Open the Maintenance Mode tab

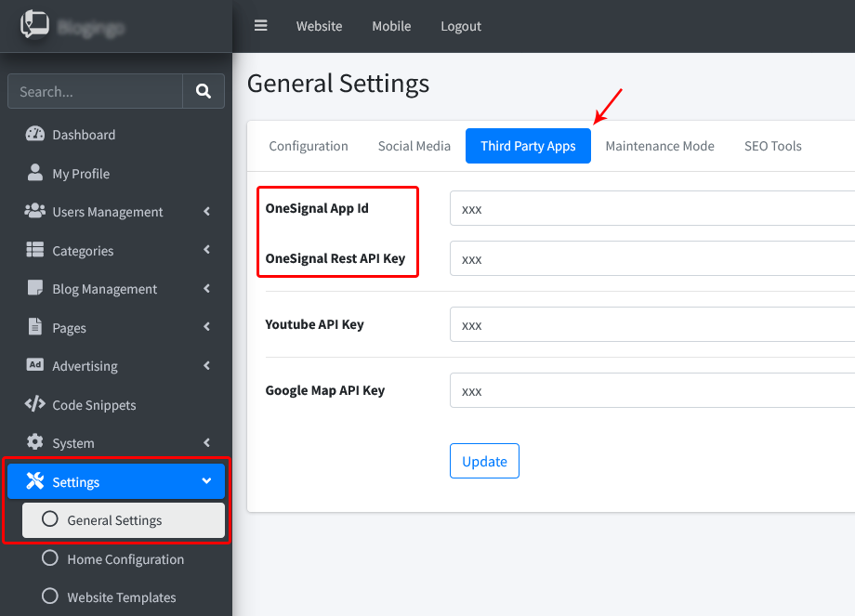tap(659, 146)
